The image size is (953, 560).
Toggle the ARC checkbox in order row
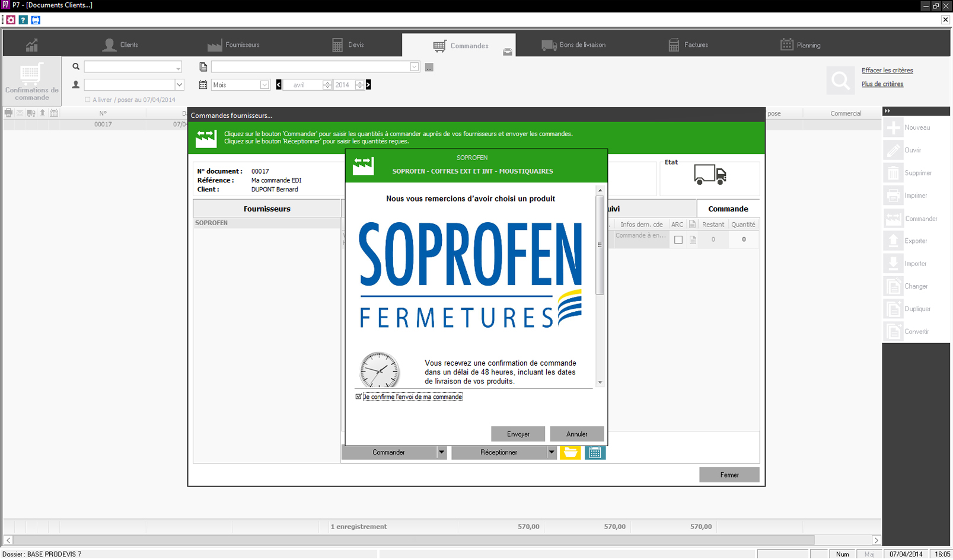click(x=678, y=240)
